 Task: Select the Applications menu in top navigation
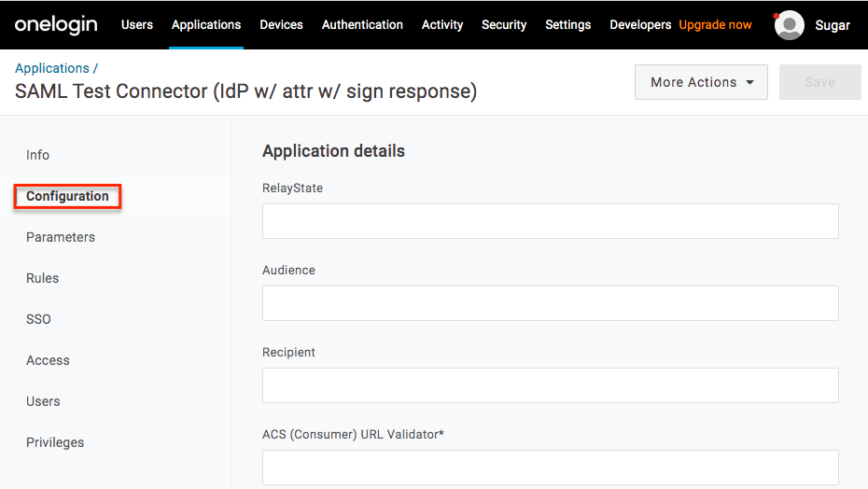pyautogui.click(x=206, y=25)
